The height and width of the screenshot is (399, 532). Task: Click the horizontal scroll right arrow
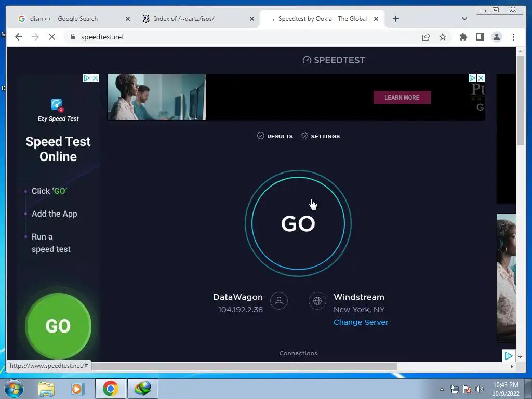coord(512,366)
